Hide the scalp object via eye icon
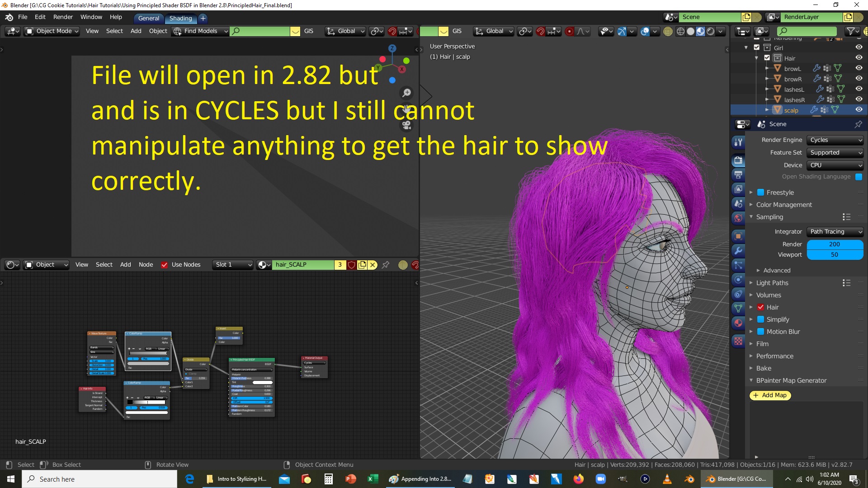The image size is (868, 488). point(859,110)
